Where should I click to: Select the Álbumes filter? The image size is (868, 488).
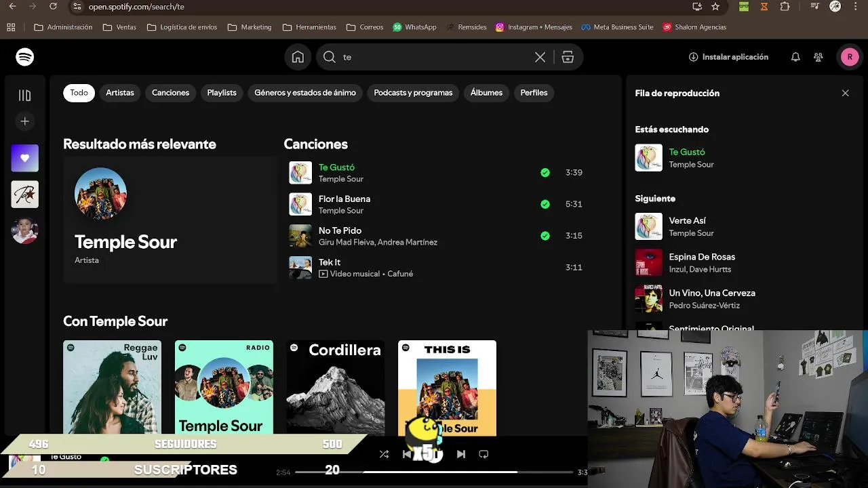pos(486,93)
